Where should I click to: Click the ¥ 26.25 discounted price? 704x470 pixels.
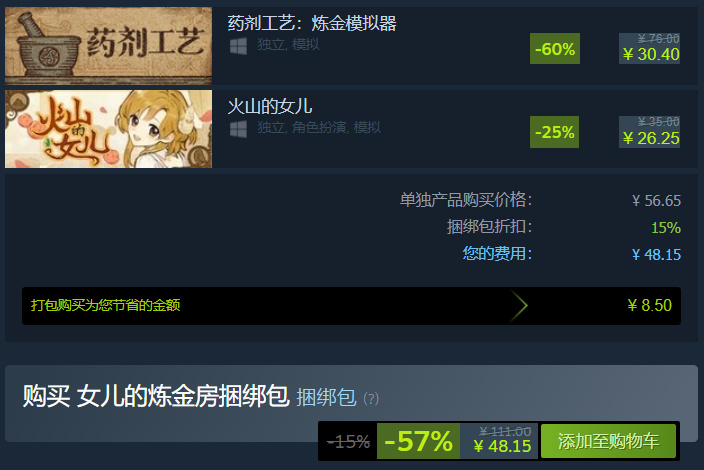(x=651, y=138)
